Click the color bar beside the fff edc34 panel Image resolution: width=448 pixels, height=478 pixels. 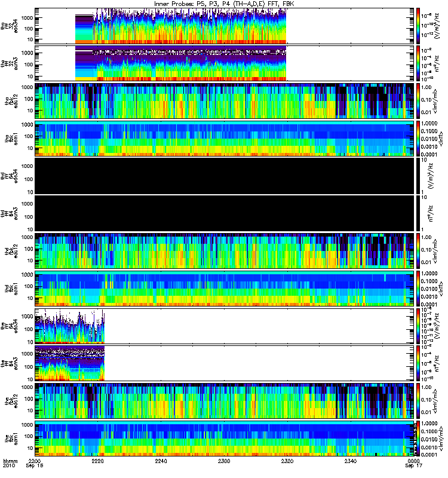click(x=418, y=326)
